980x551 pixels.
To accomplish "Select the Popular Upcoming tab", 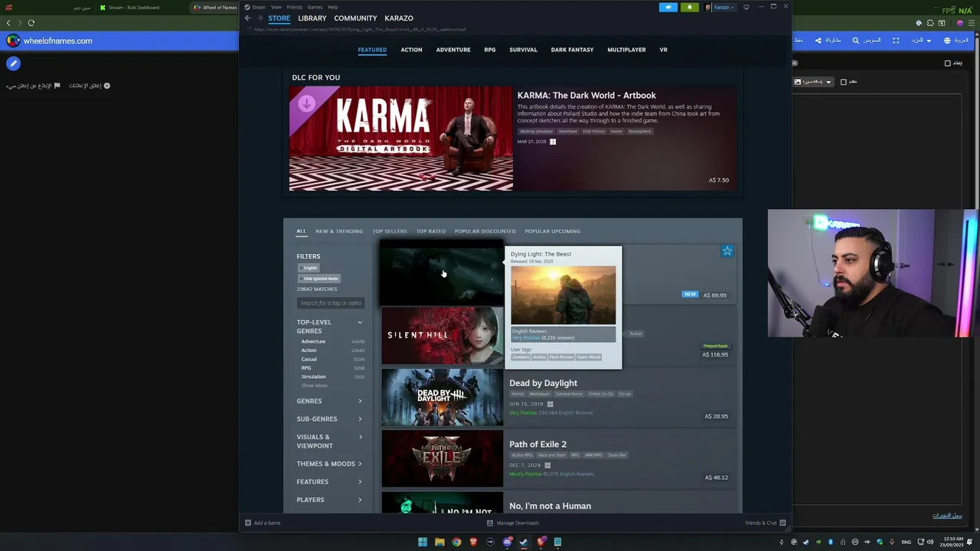I will pos(553,231).
